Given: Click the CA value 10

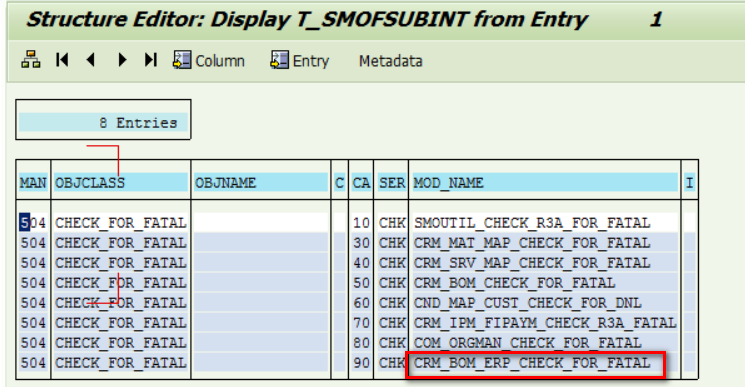Looking at the screenshot, I should [361, 223].
